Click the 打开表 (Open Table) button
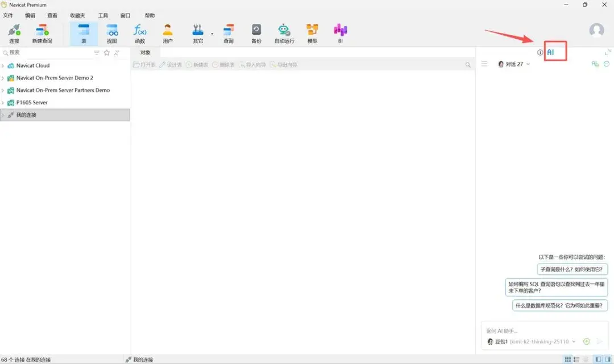614x364 pixels. click(x=144, y=65)
